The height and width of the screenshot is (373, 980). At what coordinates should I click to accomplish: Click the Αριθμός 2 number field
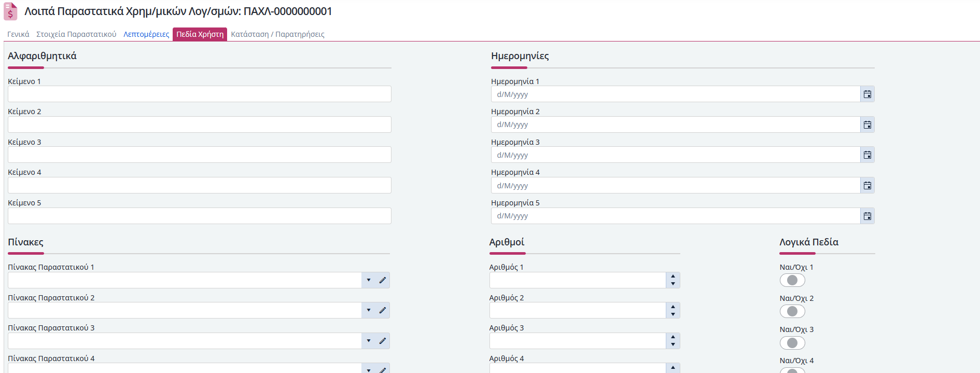[578, 310]
